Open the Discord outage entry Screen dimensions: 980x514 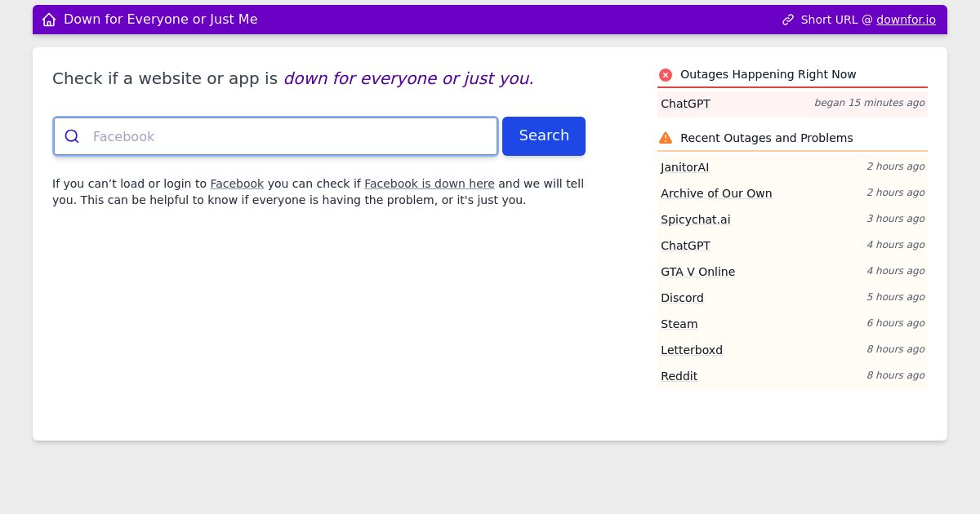(x=682, y=298)
